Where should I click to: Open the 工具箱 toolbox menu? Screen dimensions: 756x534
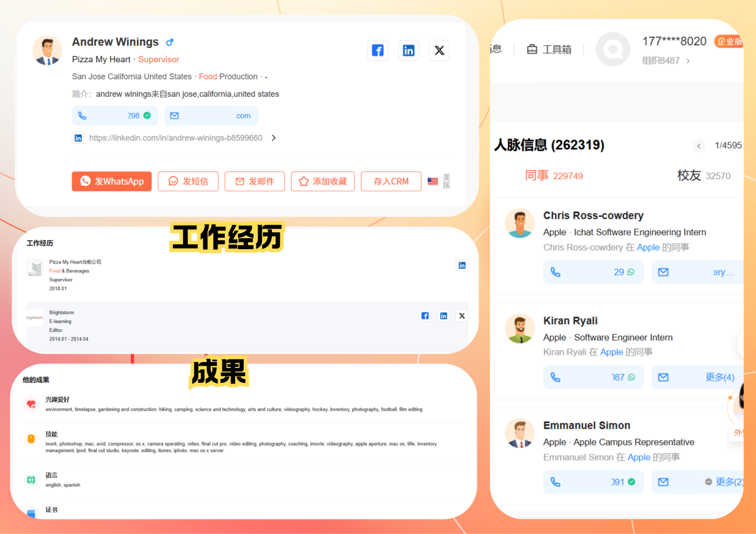click(549, 50)
